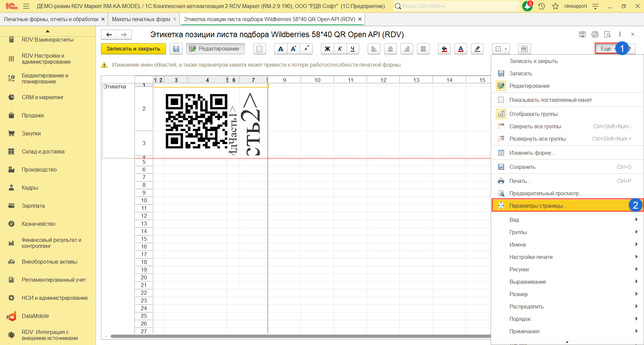Align cell text to the left

coord(374,49)
